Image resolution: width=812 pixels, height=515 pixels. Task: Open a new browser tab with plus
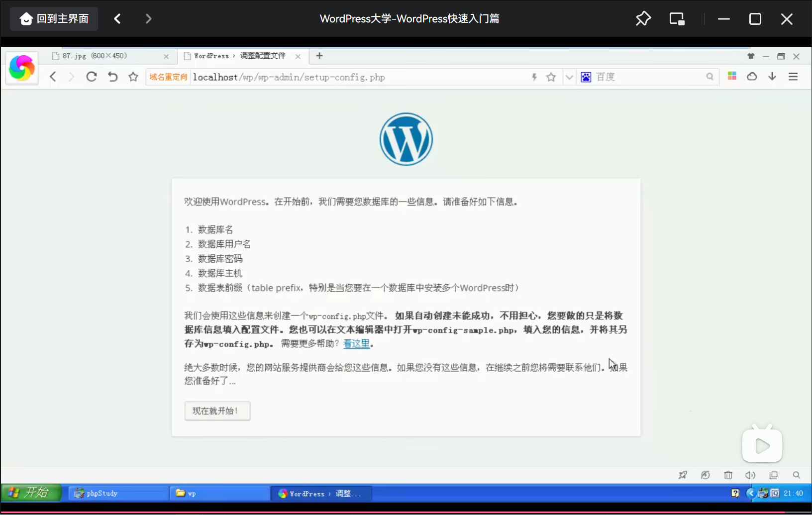[x=319, y=56]
